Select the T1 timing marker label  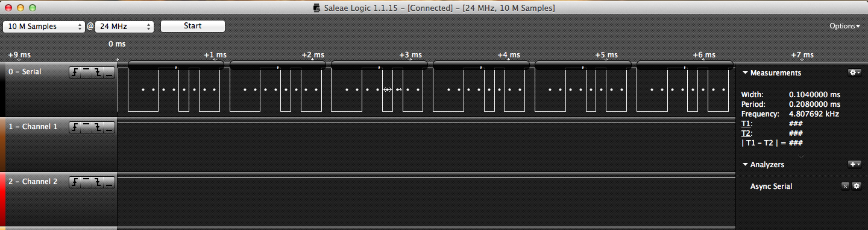[x=746, y=124]
